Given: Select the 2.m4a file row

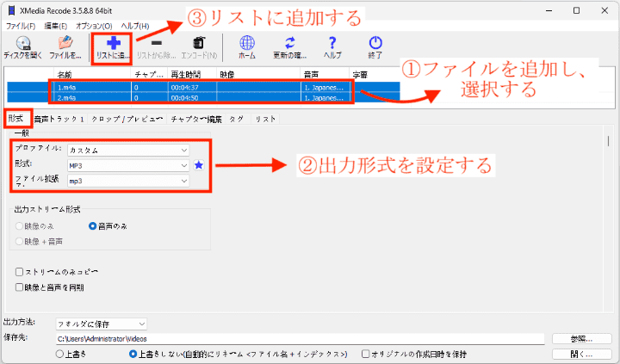Looking at the screenshot, I should tap(203, 97).
